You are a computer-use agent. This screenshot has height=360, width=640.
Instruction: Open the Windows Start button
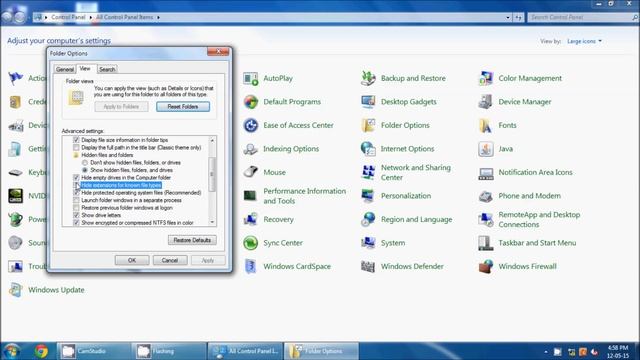click(x=11, y=351)
